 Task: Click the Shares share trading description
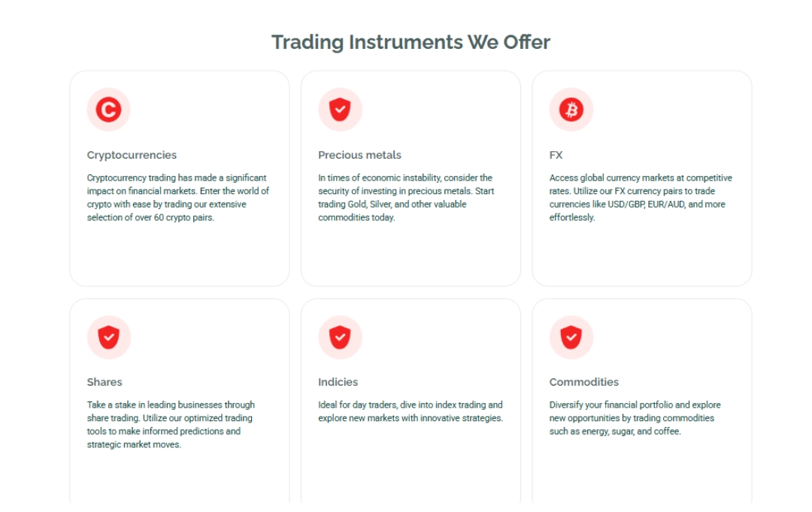[171, 425]
